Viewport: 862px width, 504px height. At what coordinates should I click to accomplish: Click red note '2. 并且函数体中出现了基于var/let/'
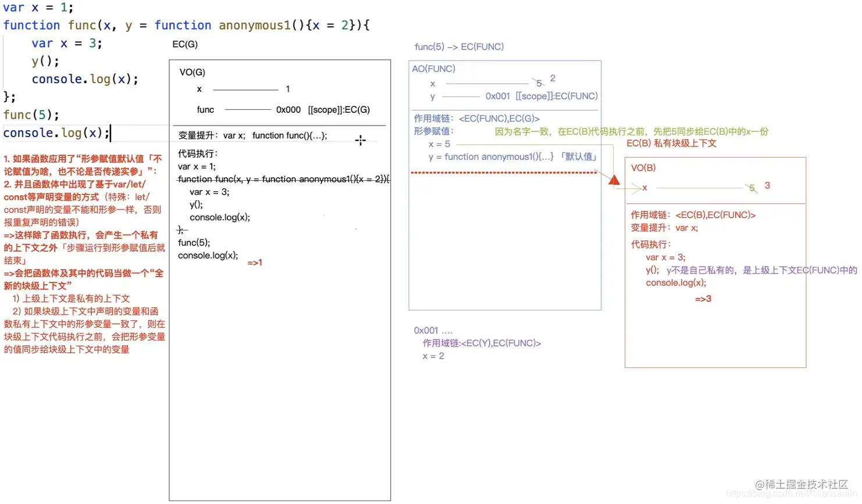(x=74, y=184)
